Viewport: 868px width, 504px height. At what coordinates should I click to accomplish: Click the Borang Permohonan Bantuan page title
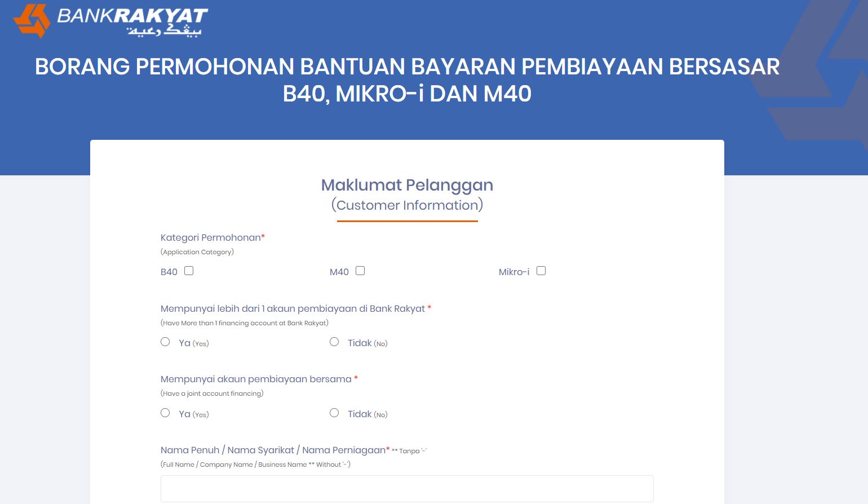coord(407,80)
